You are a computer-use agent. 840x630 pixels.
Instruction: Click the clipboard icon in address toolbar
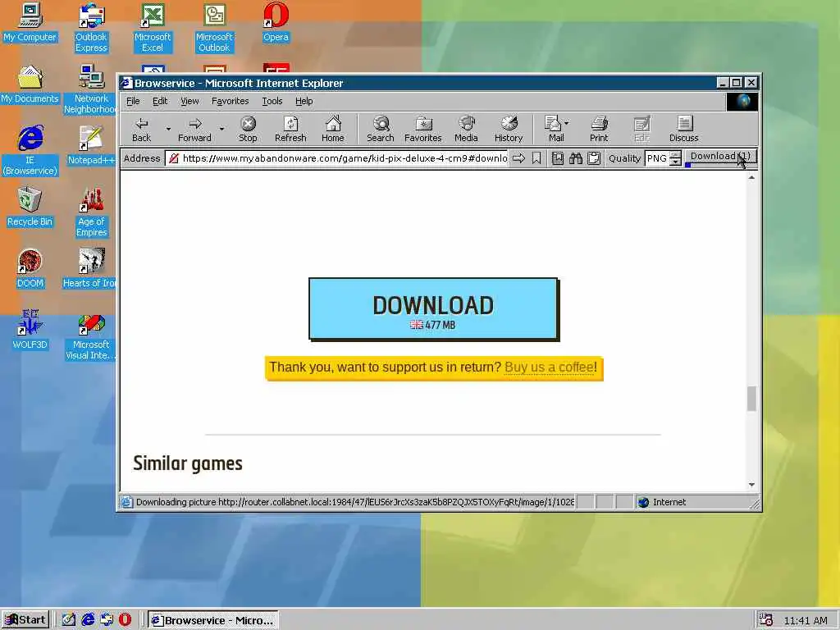point(594,158)
